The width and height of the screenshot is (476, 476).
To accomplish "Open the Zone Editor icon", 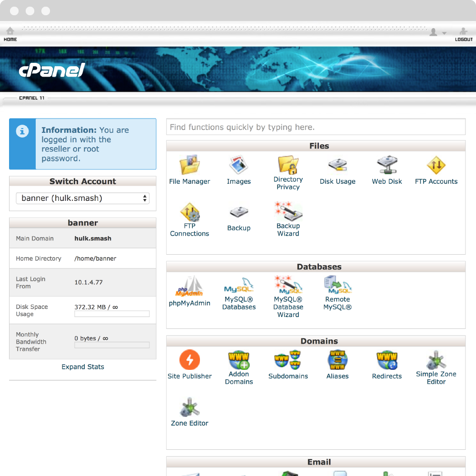I will 189,407.
